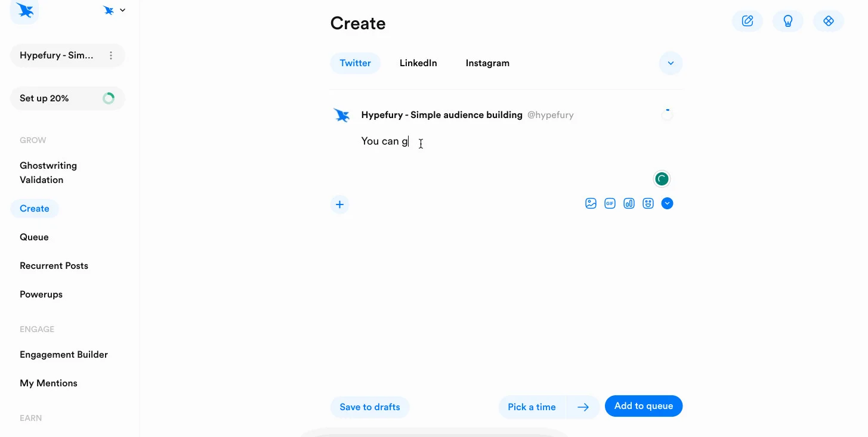View My Mentions
Screen dimensions: 868x437
(48, 383)
